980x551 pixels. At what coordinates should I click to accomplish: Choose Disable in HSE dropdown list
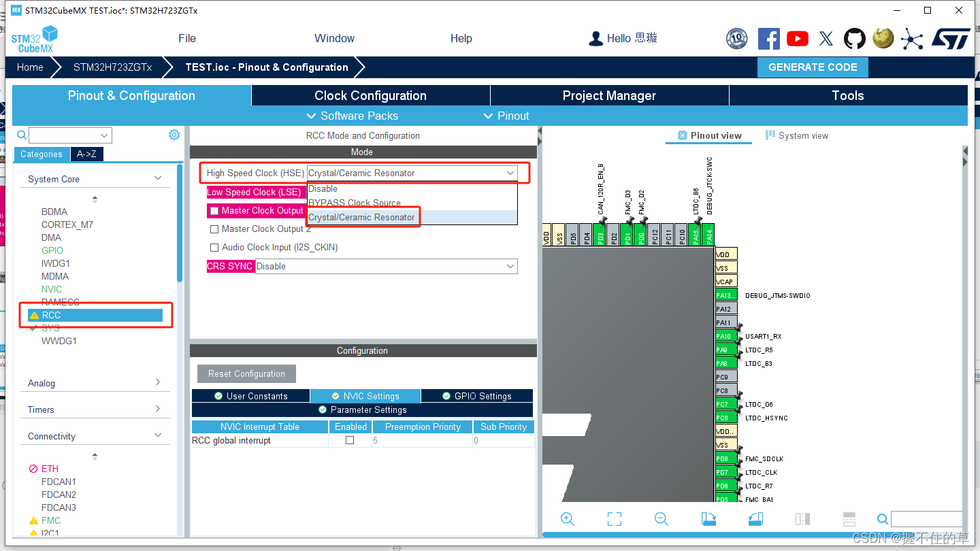(x=412, y=189)
